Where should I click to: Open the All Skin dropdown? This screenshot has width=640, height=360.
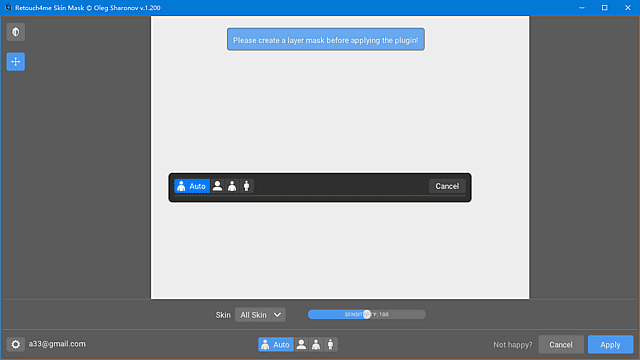(260, 315)
